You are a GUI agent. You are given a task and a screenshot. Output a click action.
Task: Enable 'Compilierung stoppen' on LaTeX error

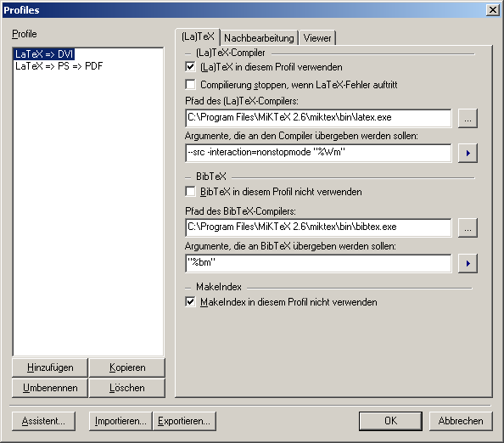click(x=190, y=85)
